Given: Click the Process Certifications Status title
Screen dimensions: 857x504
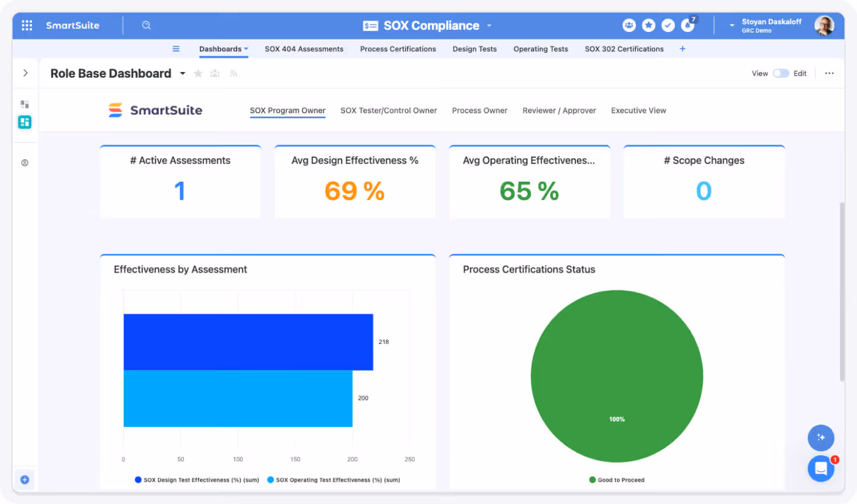Looking at the screenshot, I should 529,269.
